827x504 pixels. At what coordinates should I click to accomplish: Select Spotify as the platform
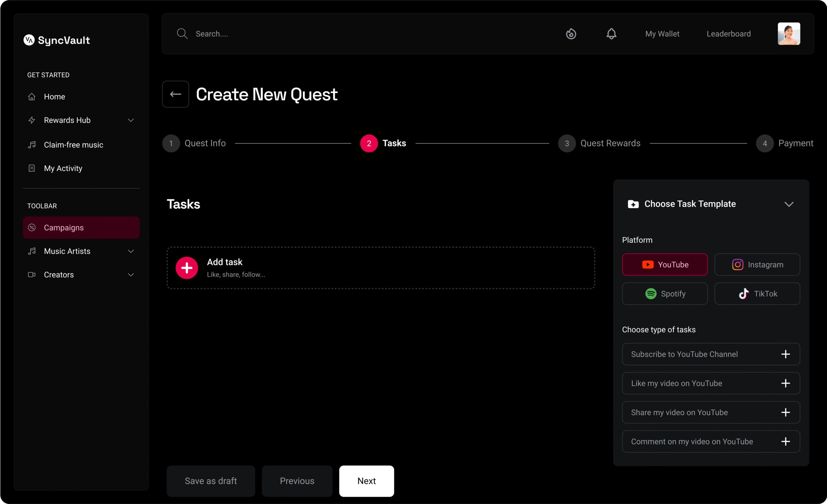click(665, 293)
